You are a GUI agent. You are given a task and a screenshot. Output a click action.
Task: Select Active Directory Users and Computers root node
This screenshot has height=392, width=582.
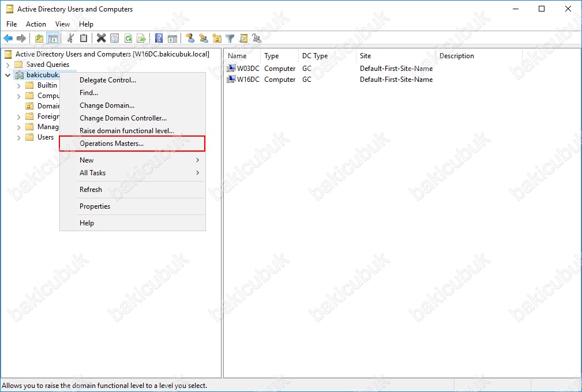112,54
